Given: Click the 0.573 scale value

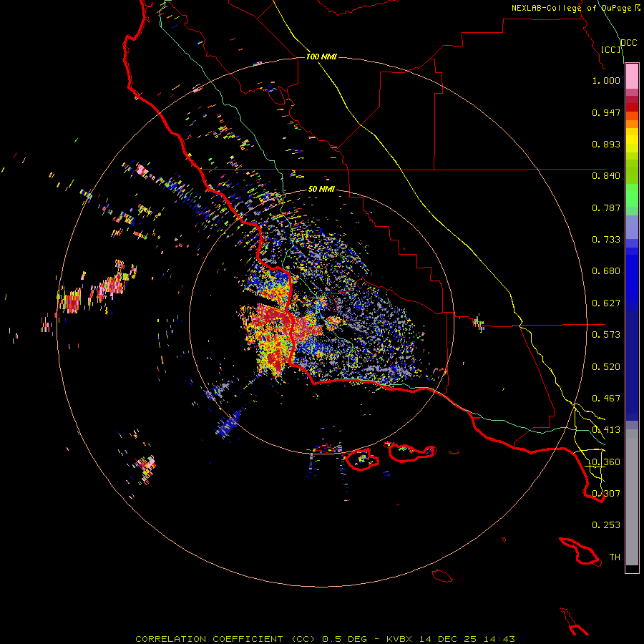Looking at the screenshot, I should [606, 335].
